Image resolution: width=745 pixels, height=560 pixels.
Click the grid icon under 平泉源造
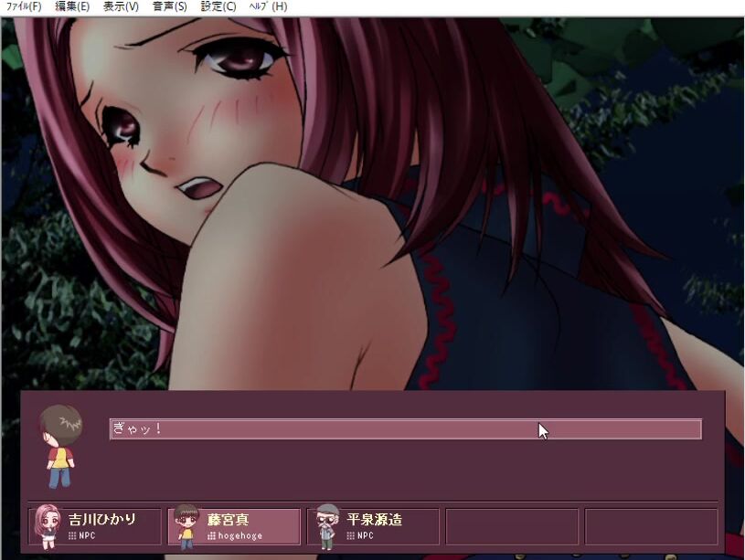[x=351, y=536]
